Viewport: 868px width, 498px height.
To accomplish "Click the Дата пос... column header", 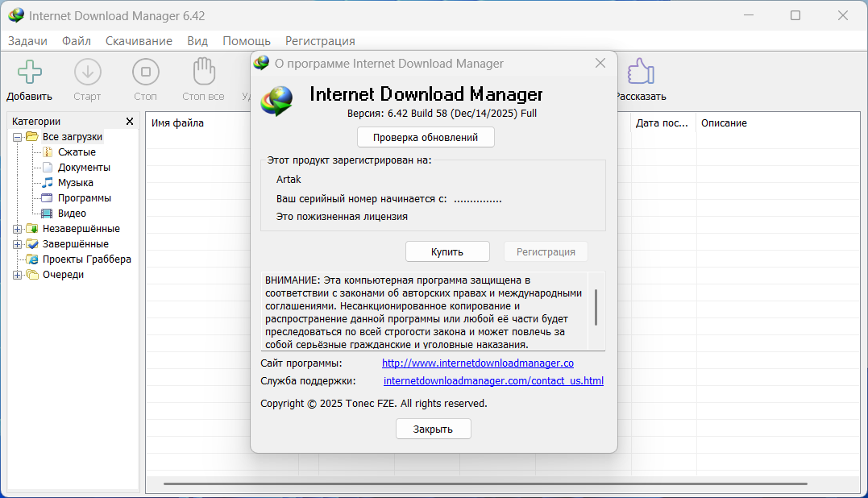I will click(x=662, y=122).
